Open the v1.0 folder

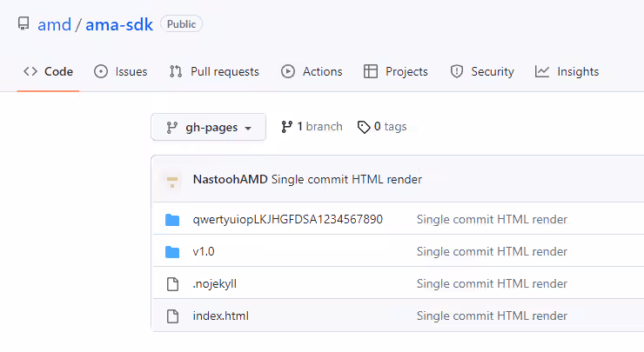[x=204, y=251]
